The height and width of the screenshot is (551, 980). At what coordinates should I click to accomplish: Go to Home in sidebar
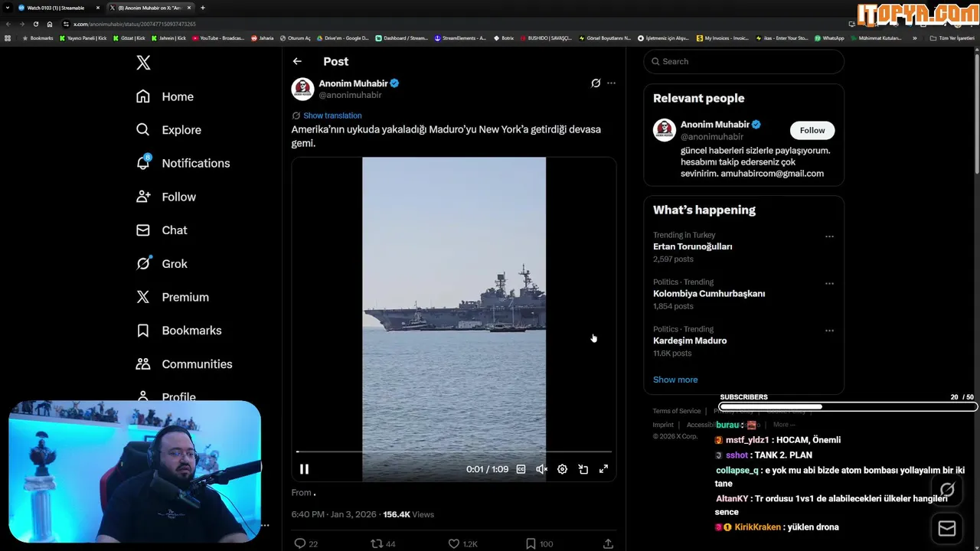tap(165, 96)
